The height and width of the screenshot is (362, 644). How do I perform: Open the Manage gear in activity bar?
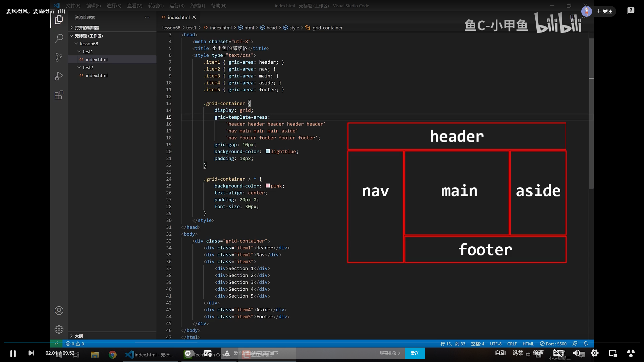(x=59, y=329)
